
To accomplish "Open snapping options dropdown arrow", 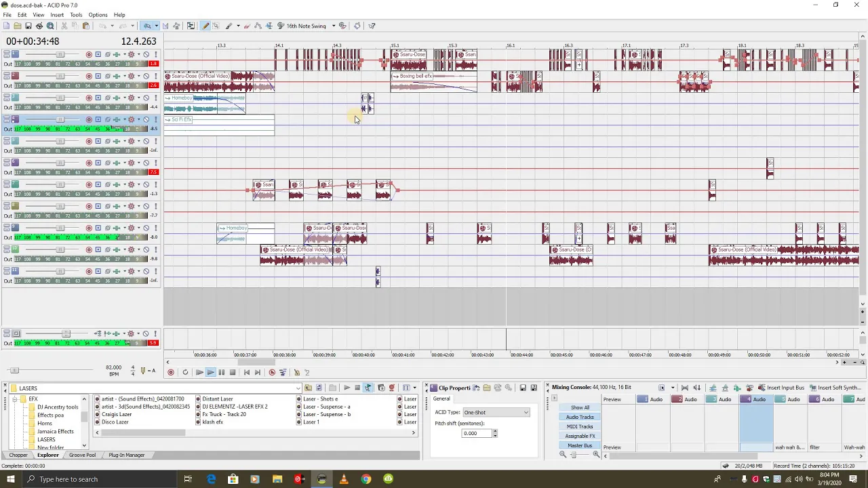I will [x=156, y=26].
